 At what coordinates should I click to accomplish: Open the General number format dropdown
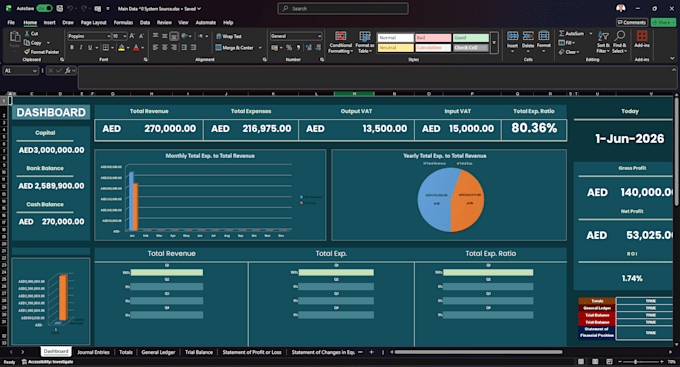click(x=320, y=36)
